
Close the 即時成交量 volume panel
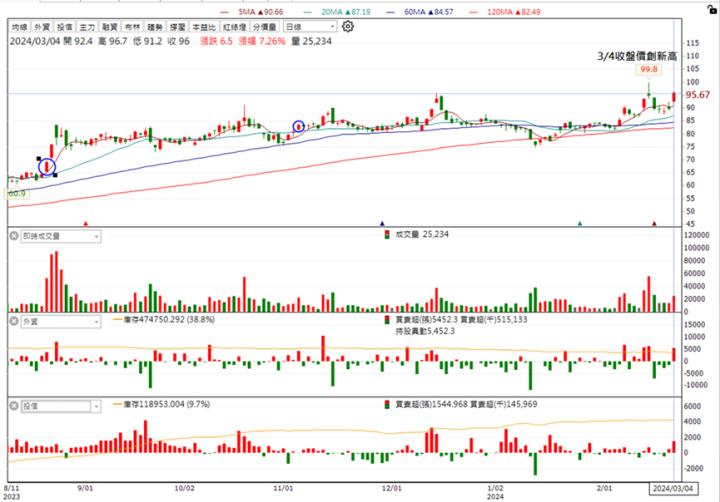[x=13, y=236]
